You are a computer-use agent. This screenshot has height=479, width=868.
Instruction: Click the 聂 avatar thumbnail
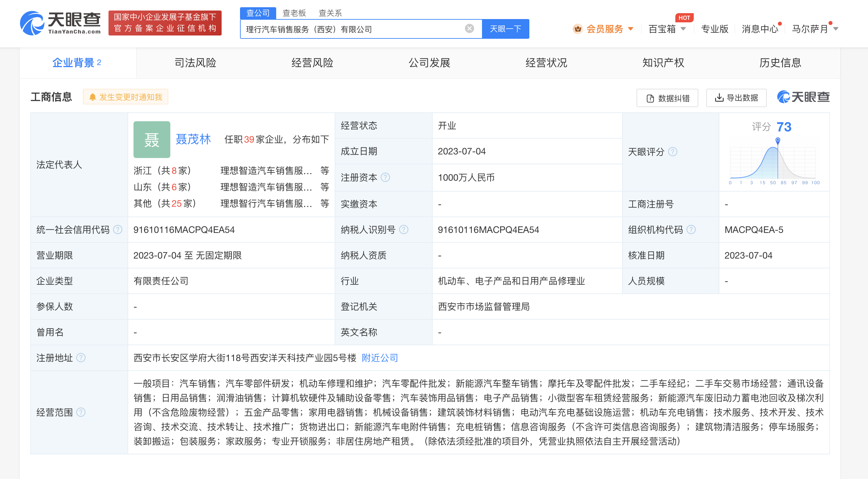152,139
